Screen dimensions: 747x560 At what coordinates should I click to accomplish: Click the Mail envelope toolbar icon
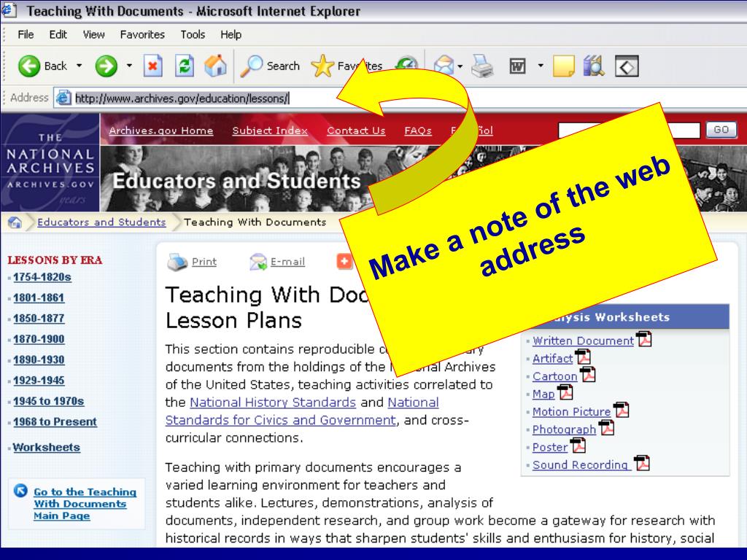(444, 66)
